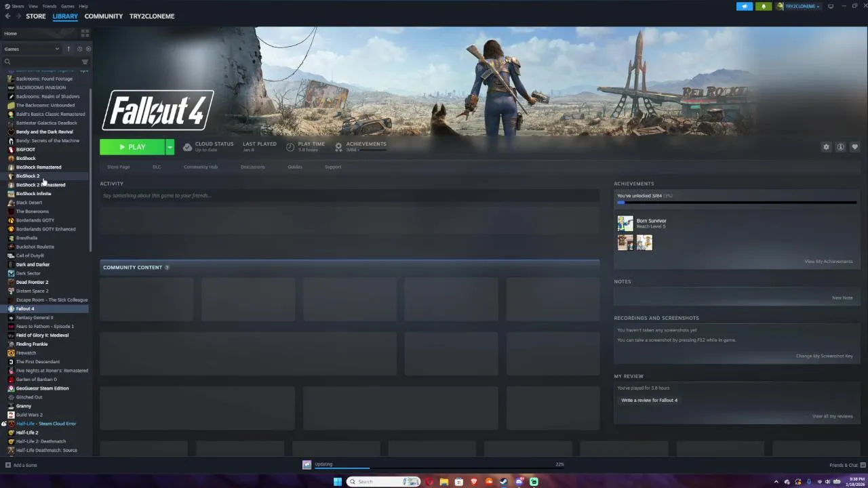
Task: Open the DLC link
Action: [157, 167]
